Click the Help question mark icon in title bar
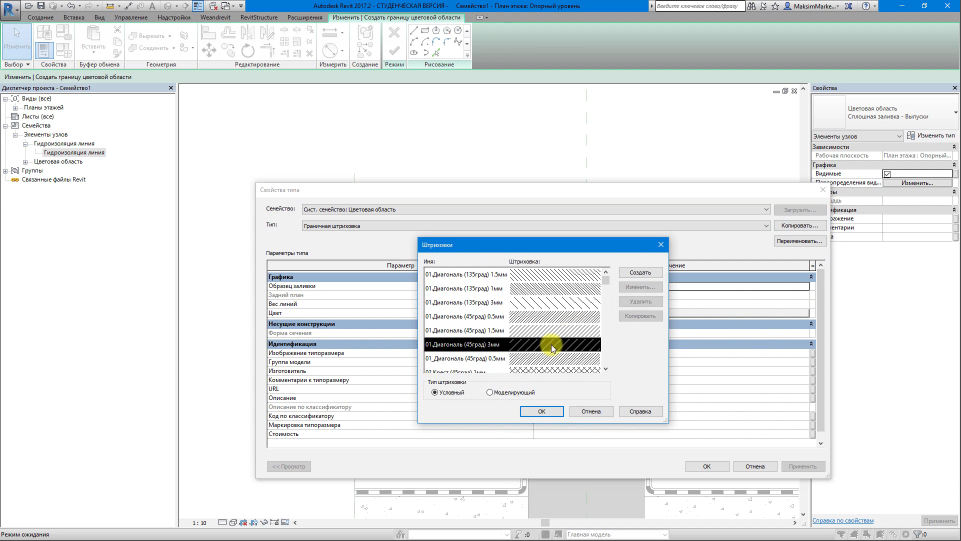 pos(865,6)
